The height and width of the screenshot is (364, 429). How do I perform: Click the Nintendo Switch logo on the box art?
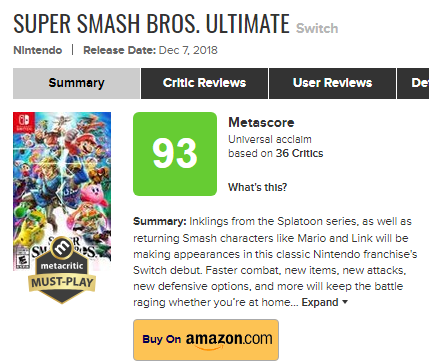(x=24, y=122)
